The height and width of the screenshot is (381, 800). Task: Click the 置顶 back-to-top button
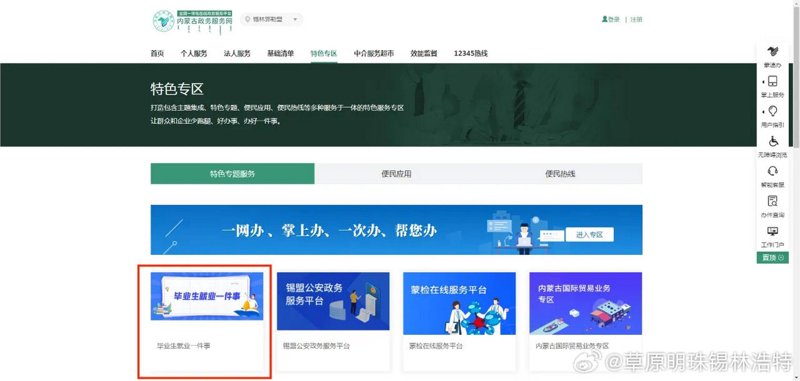pos(772,258)
